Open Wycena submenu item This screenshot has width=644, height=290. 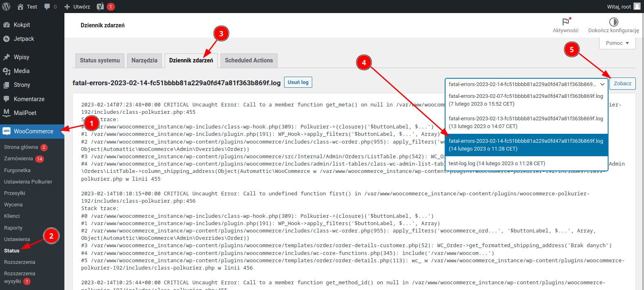(x=13, y=205)
